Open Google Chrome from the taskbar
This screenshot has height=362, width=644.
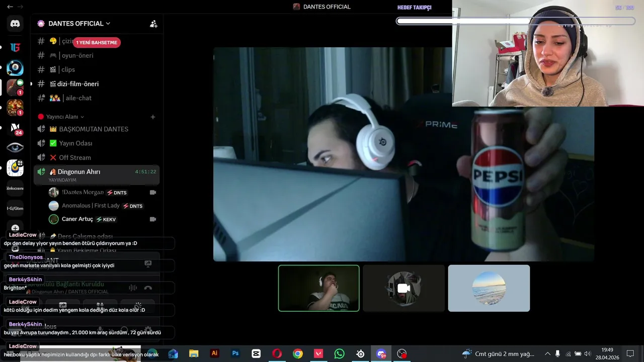click(x=298, y=353)
